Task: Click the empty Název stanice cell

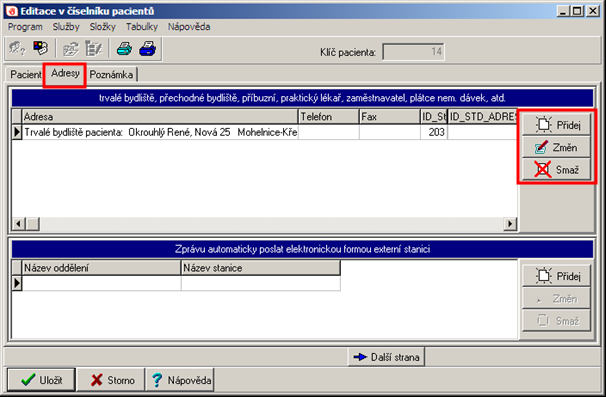Action: [260, 283]
